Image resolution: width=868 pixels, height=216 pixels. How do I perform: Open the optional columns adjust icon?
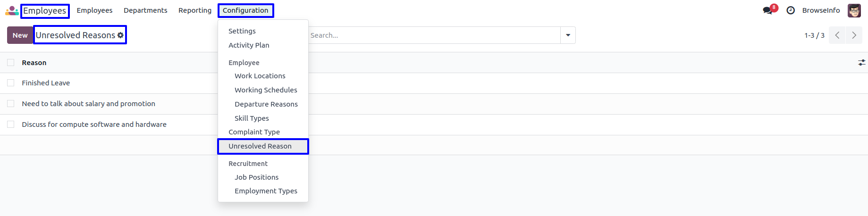[861, 63]
